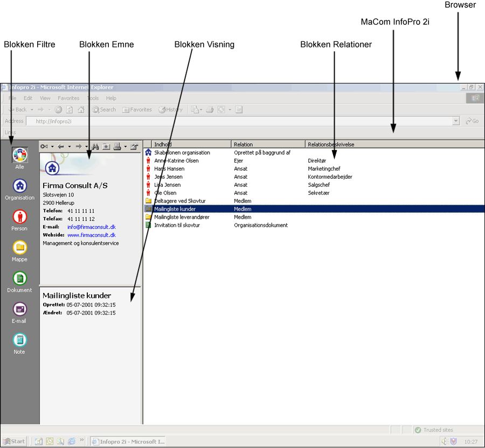Open the www.firmaconsult.dk website link

[x=92, y=235]
